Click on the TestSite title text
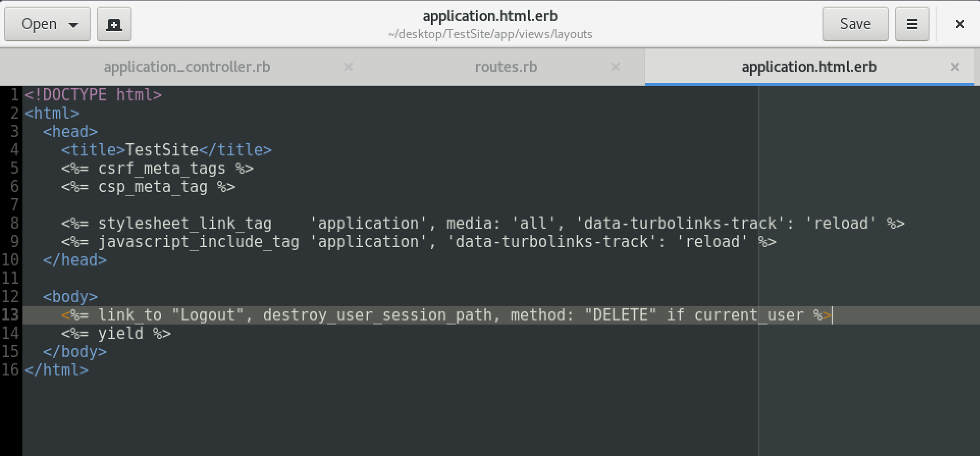This screenshot has height=456, width=980. [162, 150]
